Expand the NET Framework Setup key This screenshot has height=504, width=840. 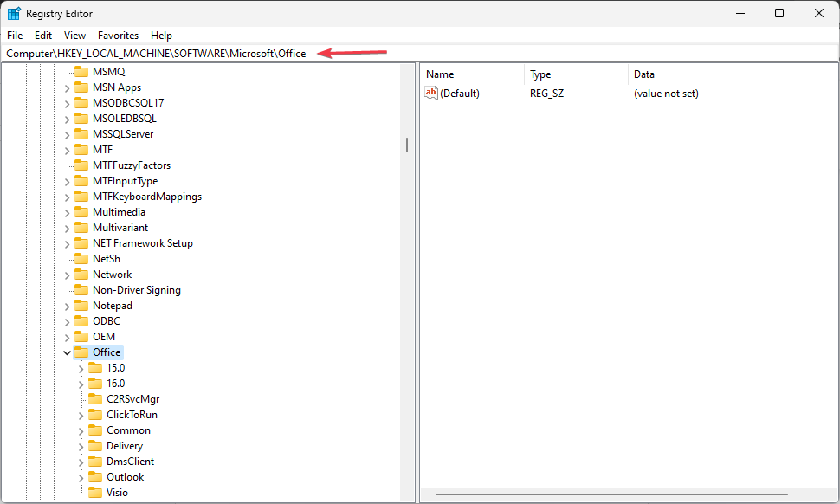pyautogui.click(x=67, y=243)
